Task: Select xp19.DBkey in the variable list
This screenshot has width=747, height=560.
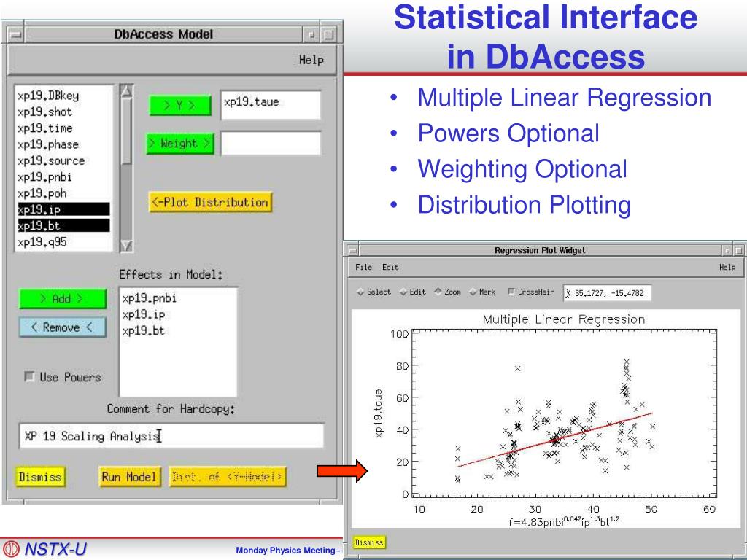Action: [64, 96]
